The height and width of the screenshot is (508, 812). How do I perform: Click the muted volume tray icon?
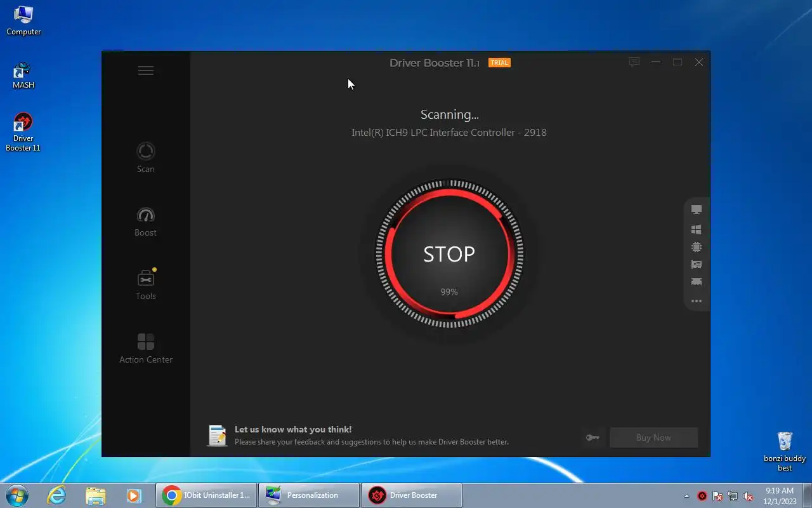coord(748,496)
